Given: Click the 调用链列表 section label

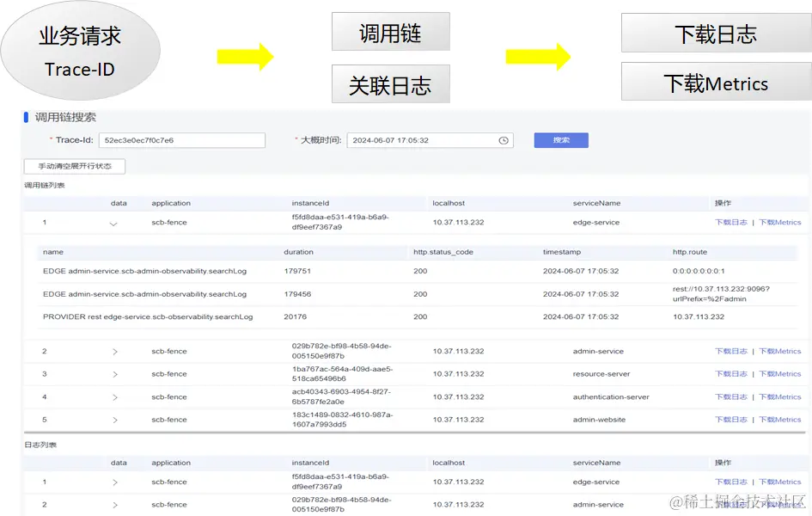Looking at the screenshot, I should coord(45,186).
